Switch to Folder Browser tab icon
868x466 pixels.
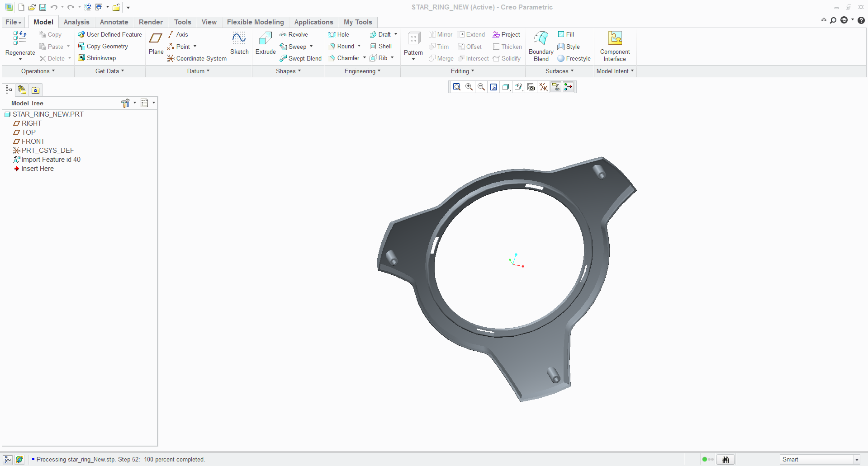click(x=22, y=90)
